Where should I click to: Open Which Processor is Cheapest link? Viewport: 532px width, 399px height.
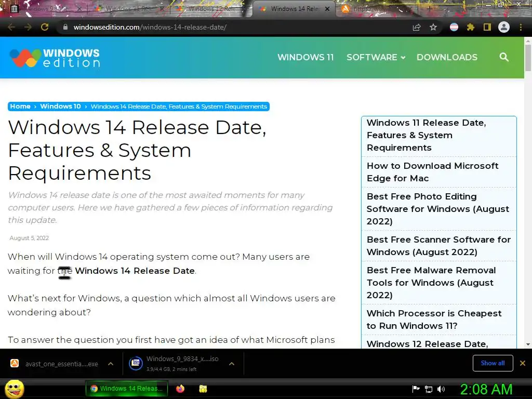click(x=434, y=320)
